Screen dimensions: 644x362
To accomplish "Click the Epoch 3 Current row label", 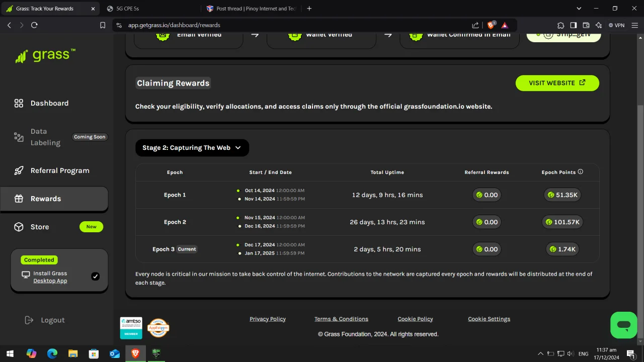I will tap(175, 249).
